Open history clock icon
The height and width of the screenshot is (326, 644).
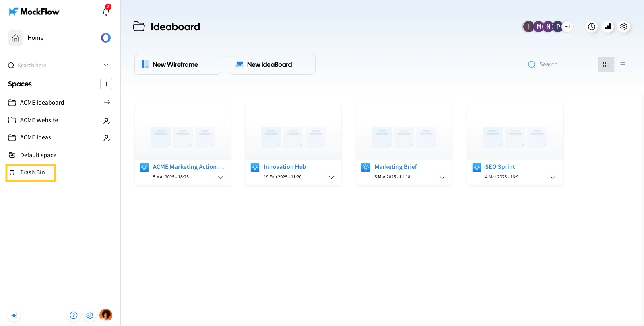tap(592, 27)
